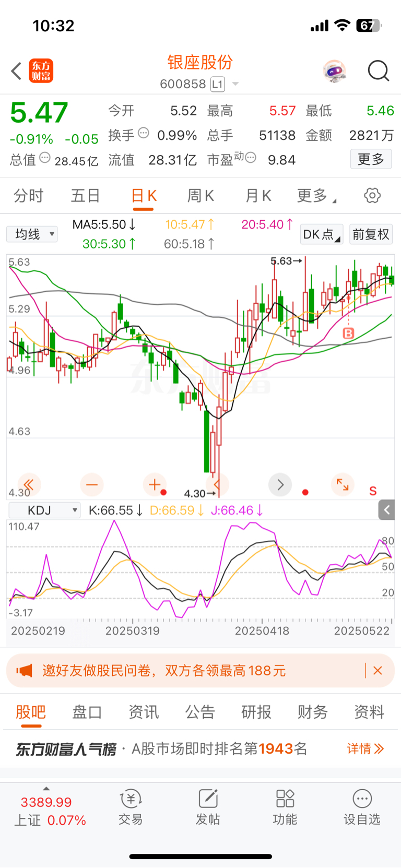The width and height of the screenshot is (401, 868).
Task: Tap the megaphone announcement icon
Action: click(24, 671)
